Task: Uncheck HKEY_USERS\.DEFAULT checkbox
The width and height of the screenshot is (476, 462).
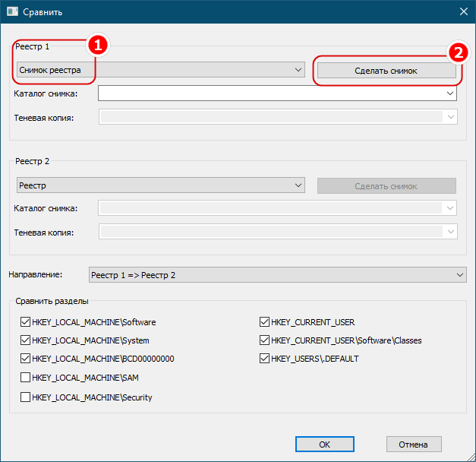Action: click(x=264, y=359)
